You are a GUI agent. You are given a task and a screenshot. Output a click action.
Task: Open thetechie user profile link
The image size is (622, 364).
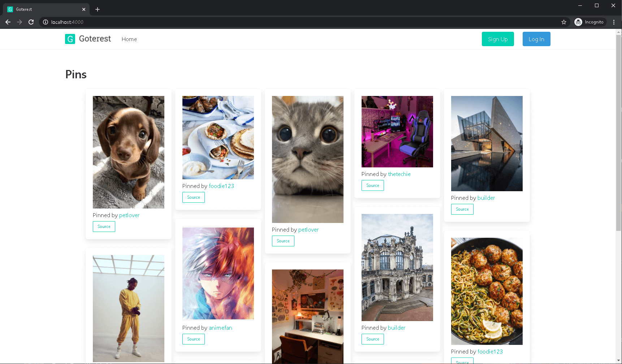point(399,174)
